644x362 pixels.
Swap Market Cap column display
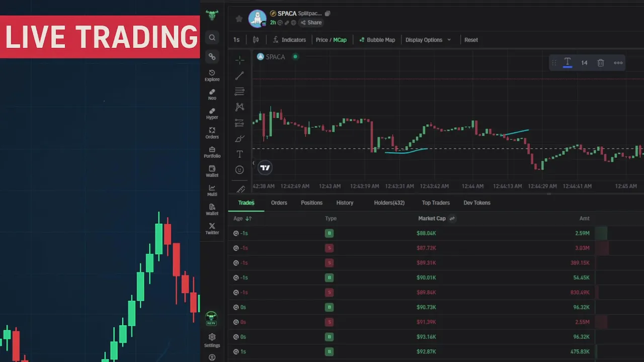tap(452, 218)
